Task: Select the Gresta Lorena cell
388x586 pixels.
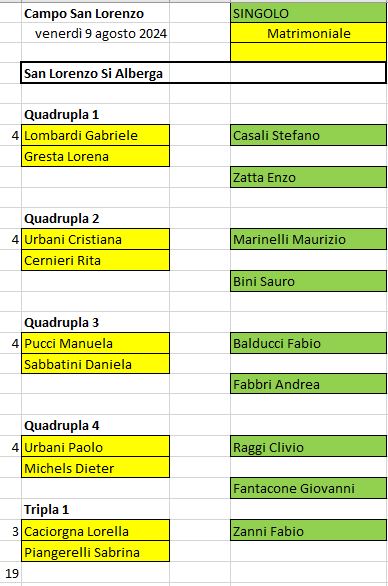Action: click(95, 156)
